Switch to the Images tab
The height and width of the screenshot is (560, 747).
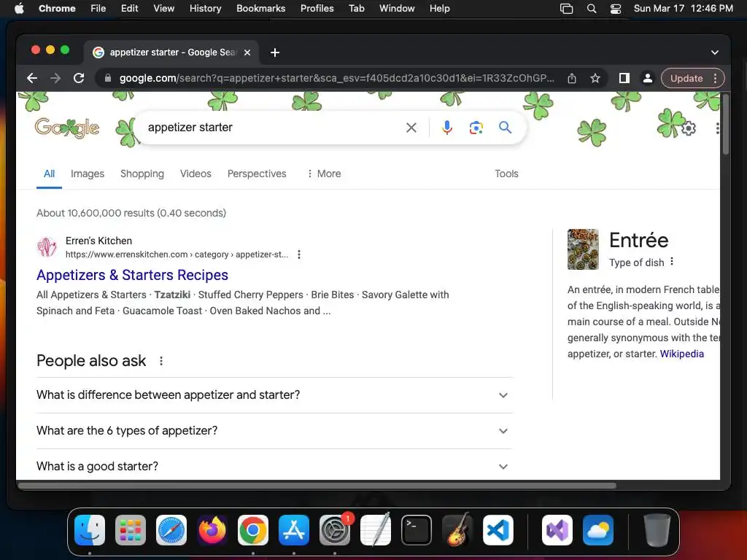tap(88, 174)
